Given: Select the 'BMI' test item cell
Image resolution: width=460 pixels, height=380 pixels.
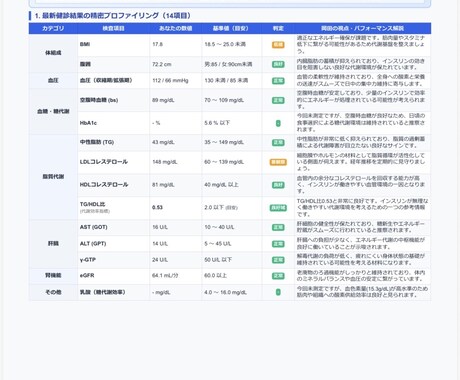Looking at the screenshot, I should click(x=114, y=44).
